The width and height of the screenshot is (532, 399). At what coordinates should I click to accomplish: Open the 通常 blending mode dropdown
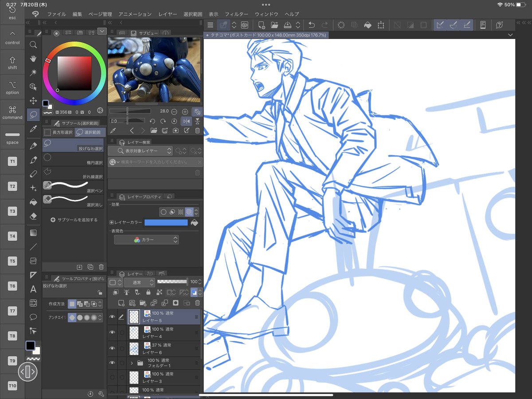pos(139,282)
